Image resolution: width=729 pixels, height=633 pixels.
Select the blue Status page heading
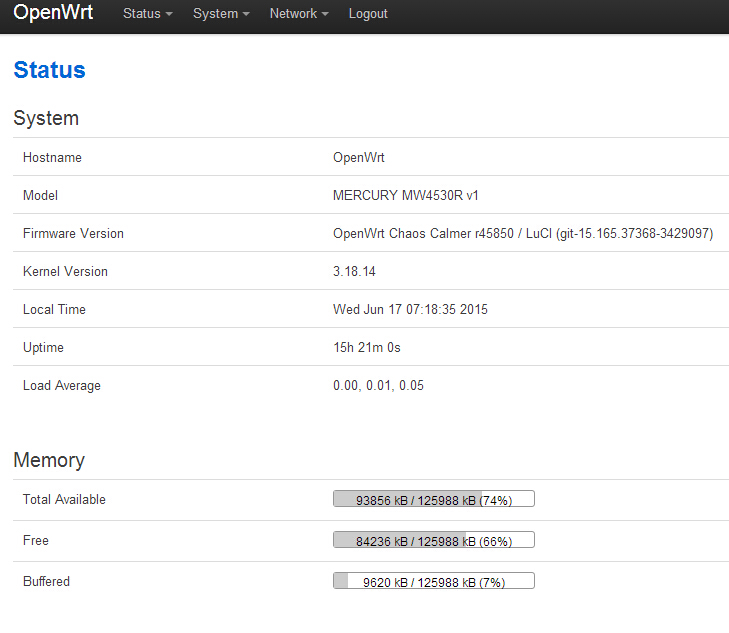point(49,70)
